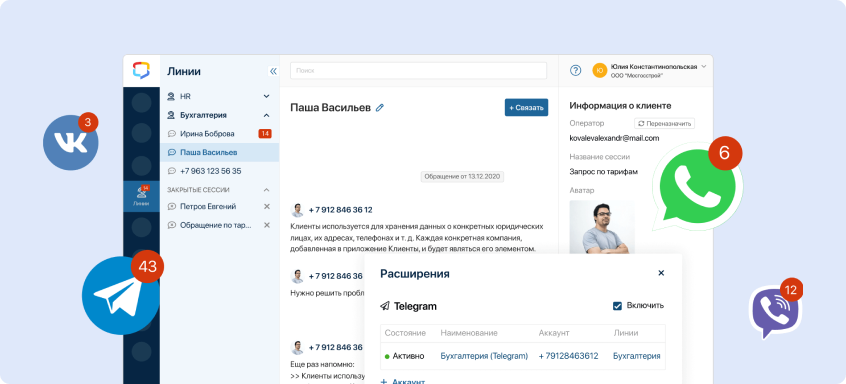
Task: Click chat bubble icon beside +7 963 123 56 35
Action: tap(172, 171)
